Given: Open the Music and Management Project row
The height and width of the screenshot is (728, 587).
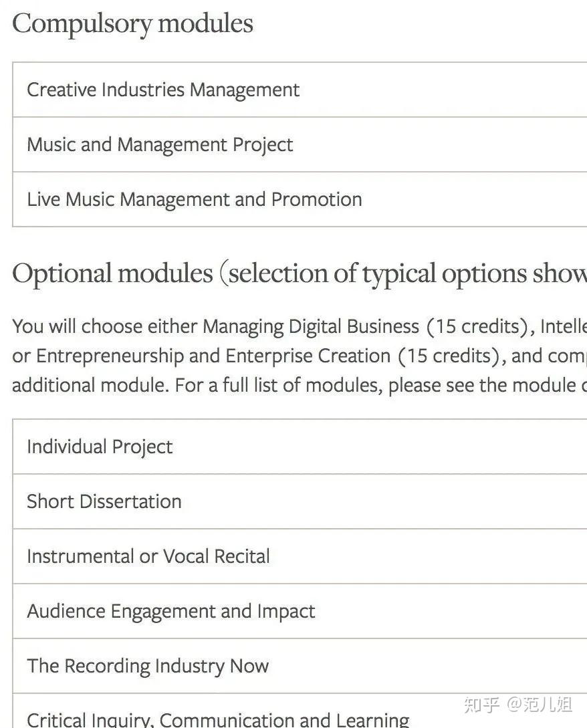Looking at the screenshot, I should coord(160,144).
